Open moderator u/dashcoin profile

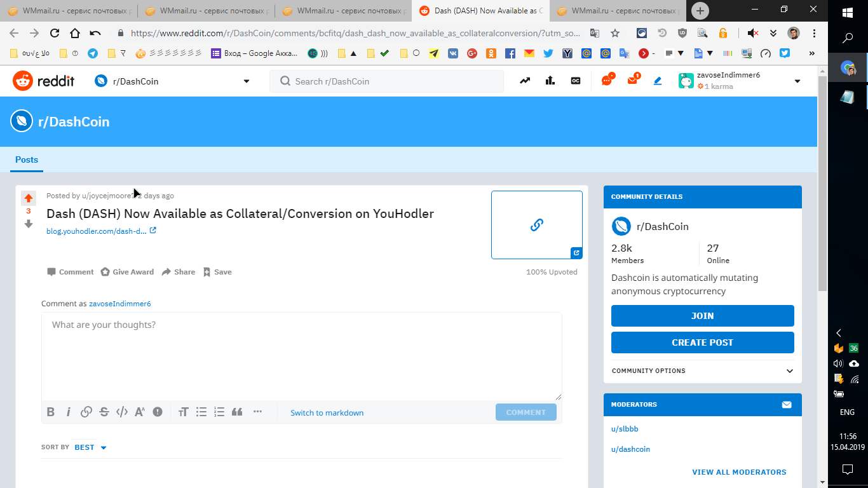[630, 449]
